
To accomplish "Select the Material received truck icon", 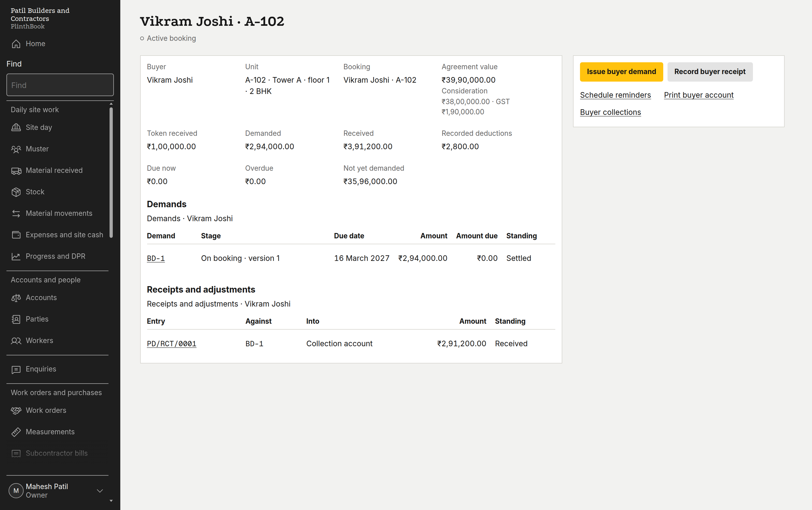I will coord(16,170).
